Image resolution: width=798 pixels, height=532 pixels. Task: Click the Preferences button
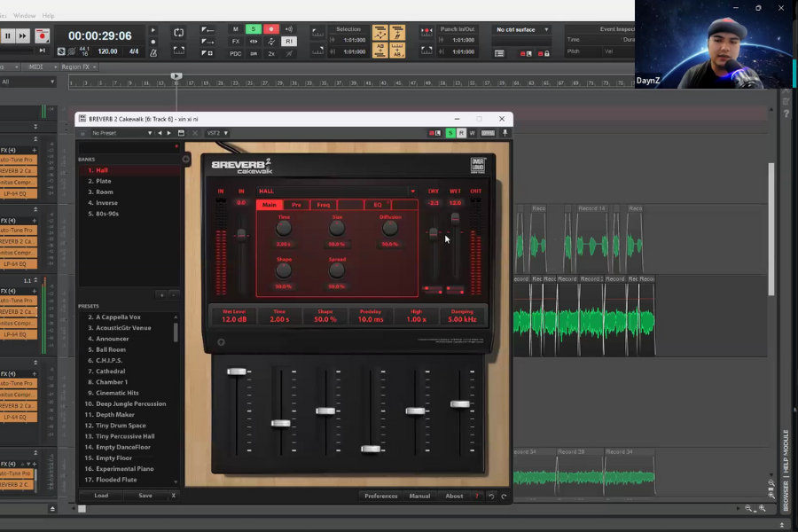(x=381, y=497)
